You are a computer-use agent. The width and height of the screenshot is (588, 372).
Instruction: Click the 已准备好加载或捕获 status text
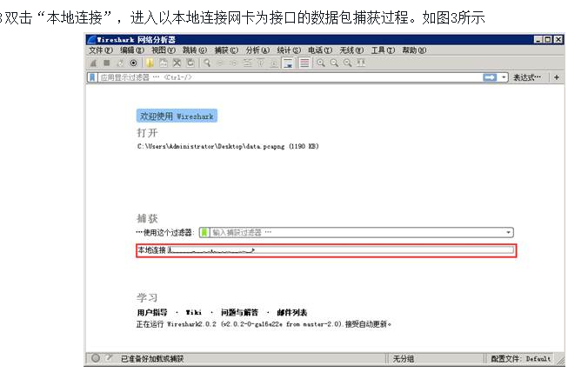tap(152, 359)
